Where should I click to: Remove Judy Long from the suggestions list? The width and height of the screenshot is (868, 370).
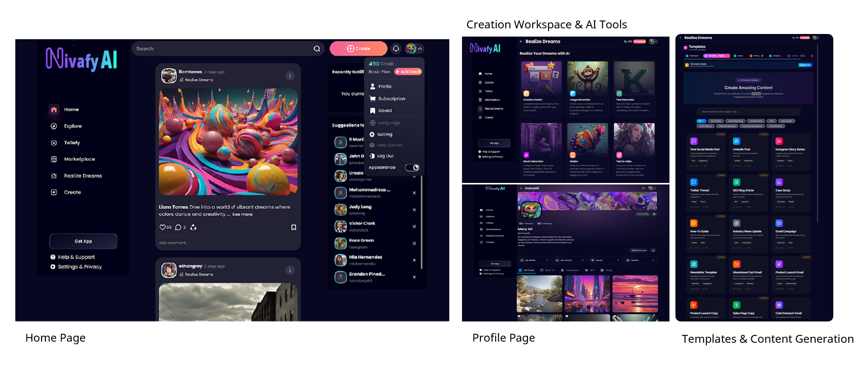414,210
